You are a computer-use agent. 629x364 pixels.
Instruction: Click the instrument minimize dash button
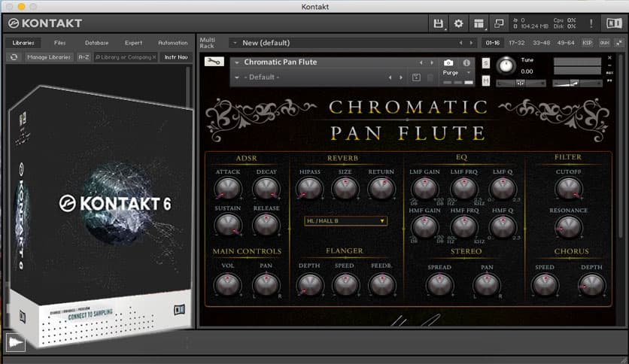click(609, 65)
